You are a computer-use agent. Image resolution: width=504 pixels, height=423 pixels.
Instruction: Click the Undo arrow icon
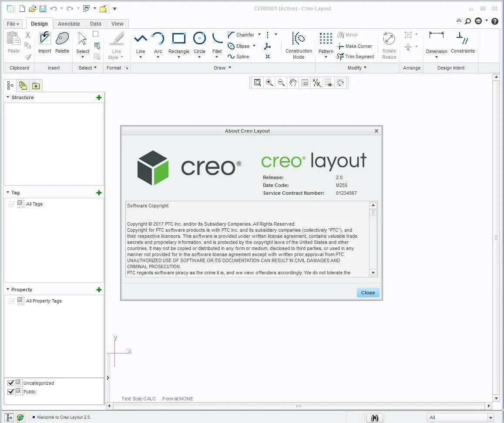click(x=54, y=9)
